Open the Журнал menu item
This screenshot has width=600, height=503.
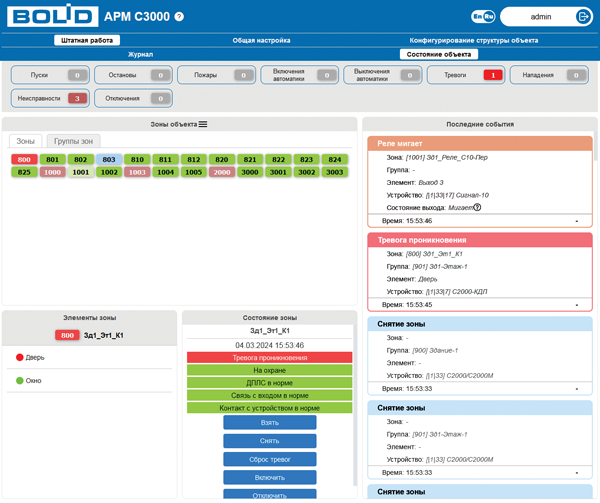click(x=140, y=54)
